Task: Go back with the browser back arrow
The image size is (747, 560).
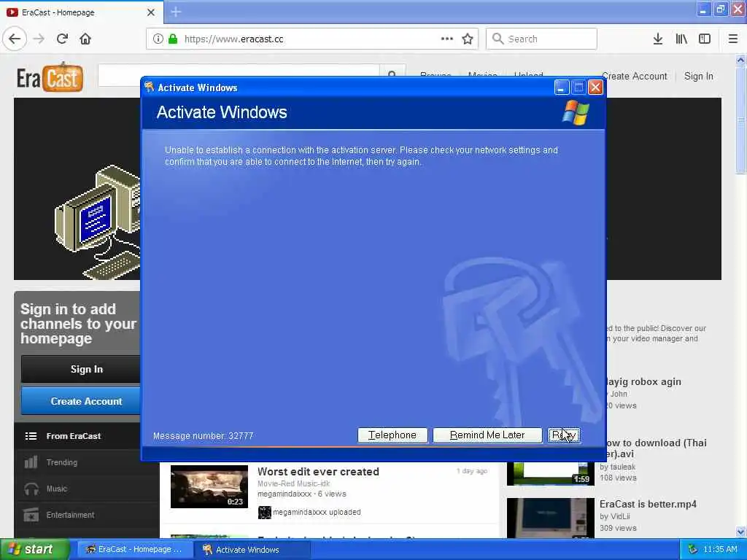Action: 15,39
